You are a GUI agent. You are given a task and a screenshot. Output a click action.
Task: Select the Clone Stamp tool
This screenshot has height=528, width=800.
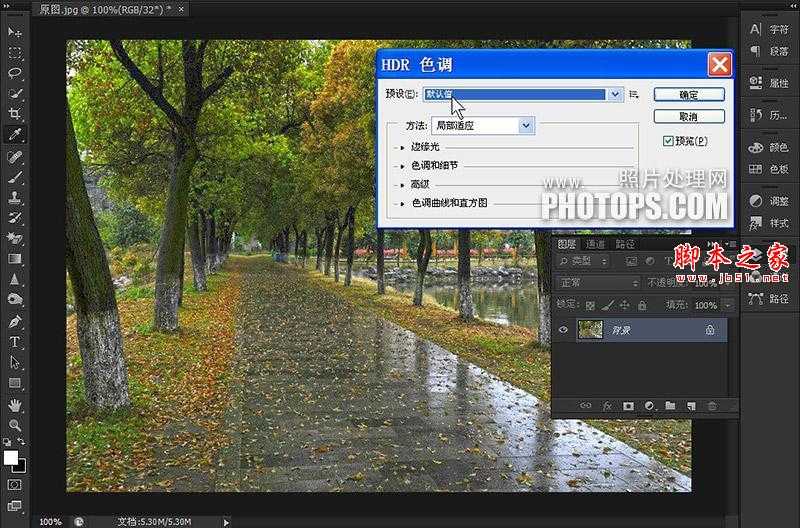click(14, 197)
